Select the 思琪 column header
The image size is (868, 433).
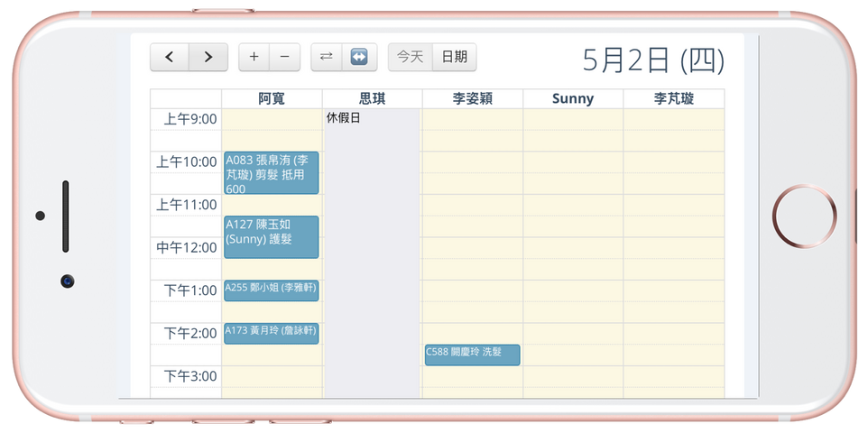click(372, 99)
